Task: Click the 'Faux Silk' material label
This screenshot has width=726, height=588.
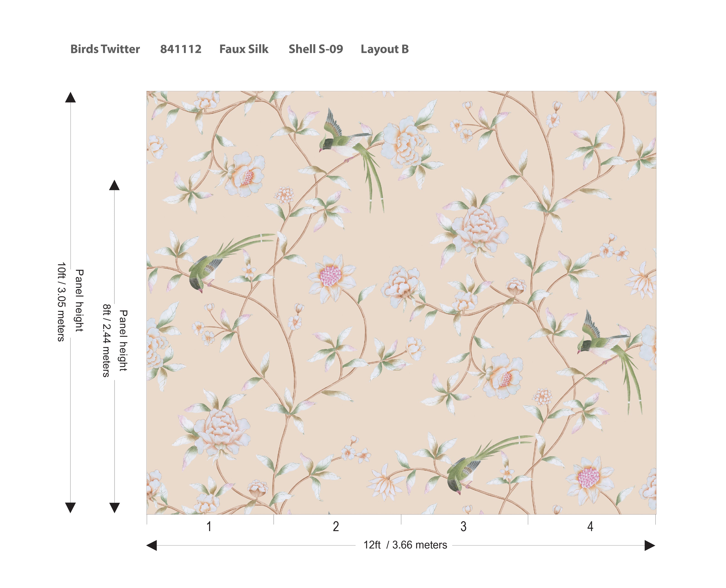Action: click(x=244, y=49)
